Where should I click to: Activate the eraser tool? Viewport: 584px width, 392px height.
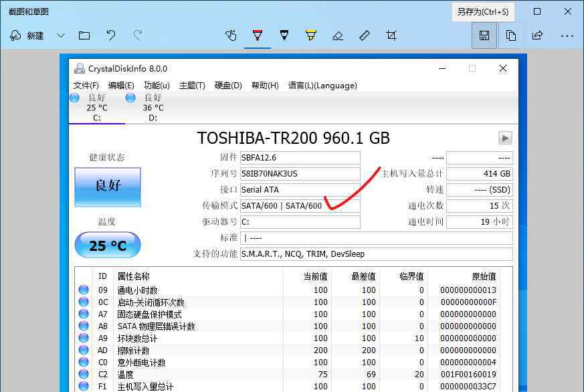coord(338,35)
